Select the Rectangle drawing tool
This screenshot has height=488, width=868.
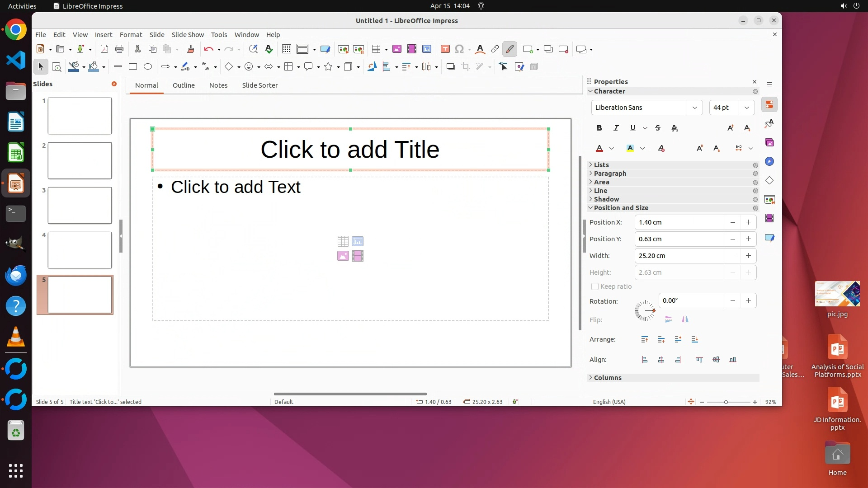(x=133, y=67)
